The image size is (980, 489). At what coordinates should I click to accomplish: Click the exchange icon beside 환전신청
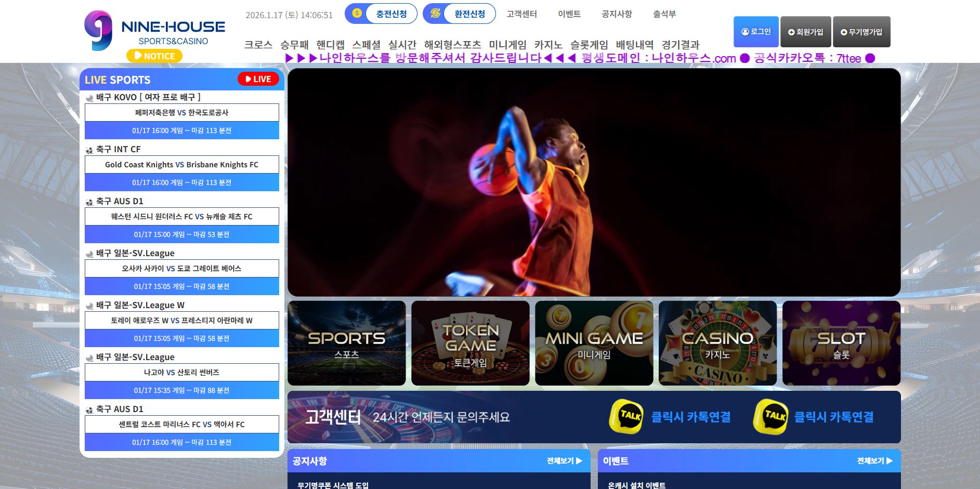(x=435, y=14)
